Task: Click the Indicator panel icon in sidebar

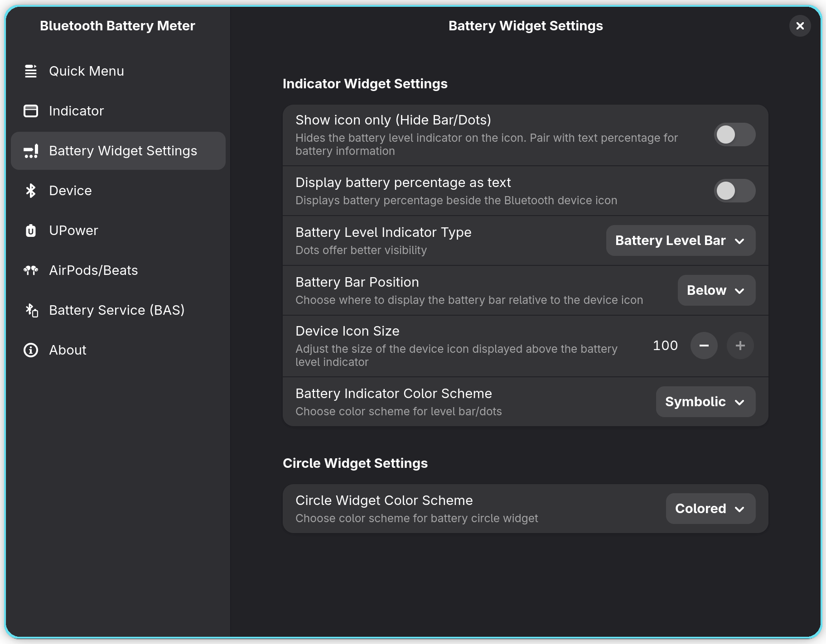Action: click(x=31, y=111)
